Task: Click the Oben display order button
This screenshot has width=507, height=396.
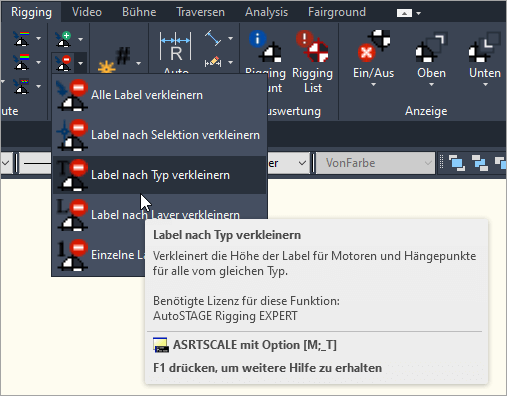Action: pyautogui.click(x=431, y=58)
